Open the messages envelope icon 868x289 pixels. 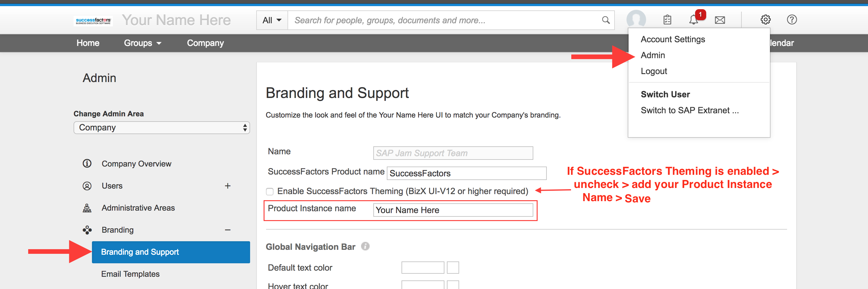coord(720,20)
